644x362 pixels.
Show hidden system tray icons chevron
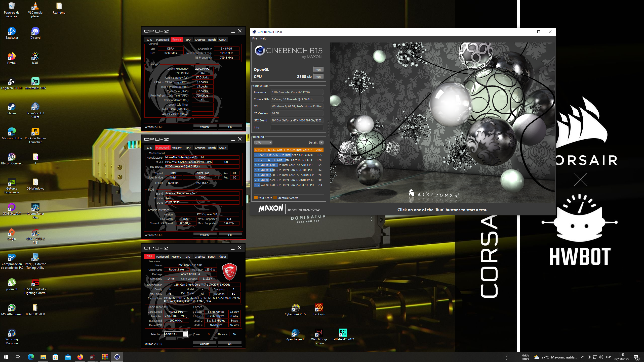point(583,357)
